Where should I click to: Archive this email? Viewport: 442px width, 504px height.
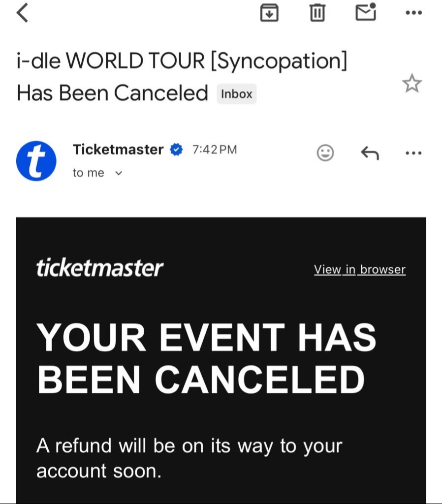point(269,13)
